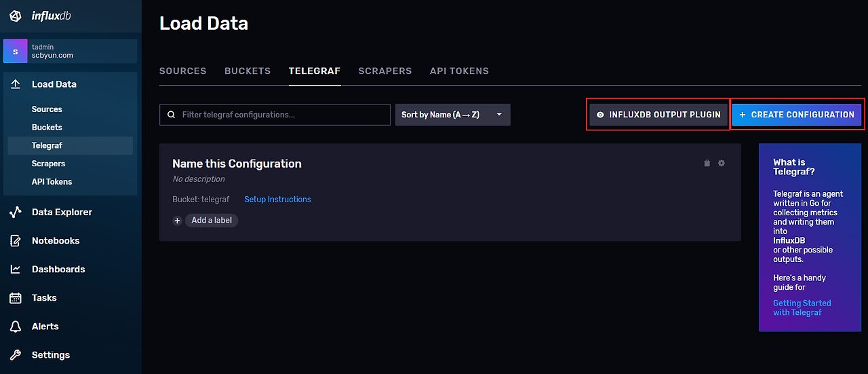
Task: Go to Tasks
Action: 44,298
